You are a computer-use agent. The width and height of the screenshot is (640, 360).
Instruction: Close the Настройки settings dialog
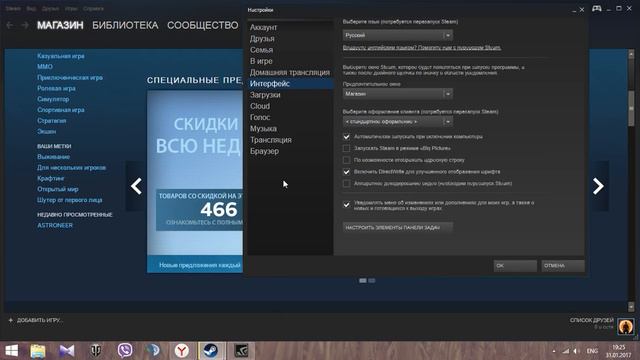pos(582,10)
